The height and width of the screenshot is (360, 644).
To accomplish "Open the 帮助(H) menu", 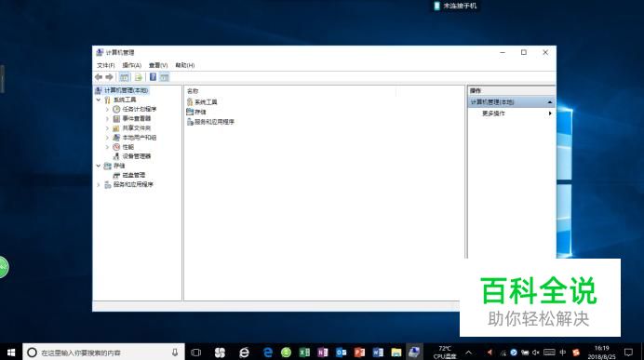I will point(185,65).
